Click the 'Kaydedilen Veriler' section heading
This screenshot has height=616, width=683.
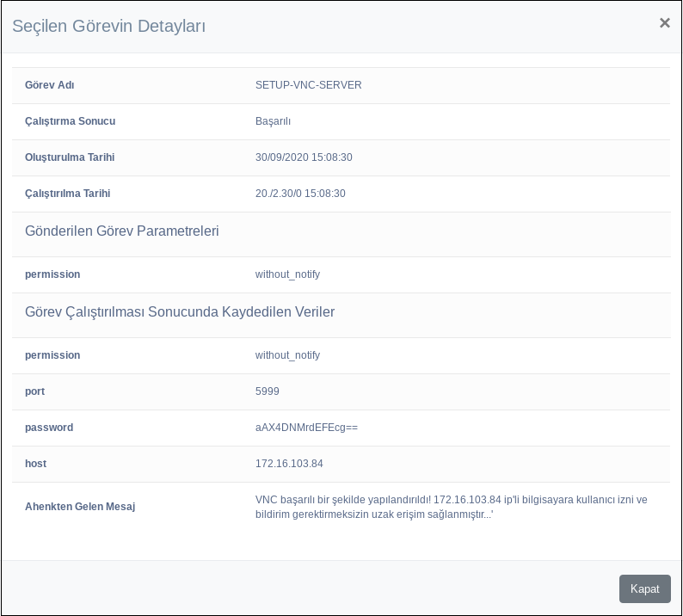(180, 312)
